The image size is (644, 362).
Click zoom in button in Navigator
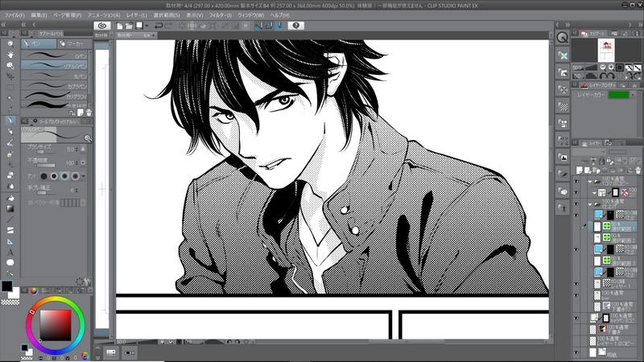(x=611, y=68)
